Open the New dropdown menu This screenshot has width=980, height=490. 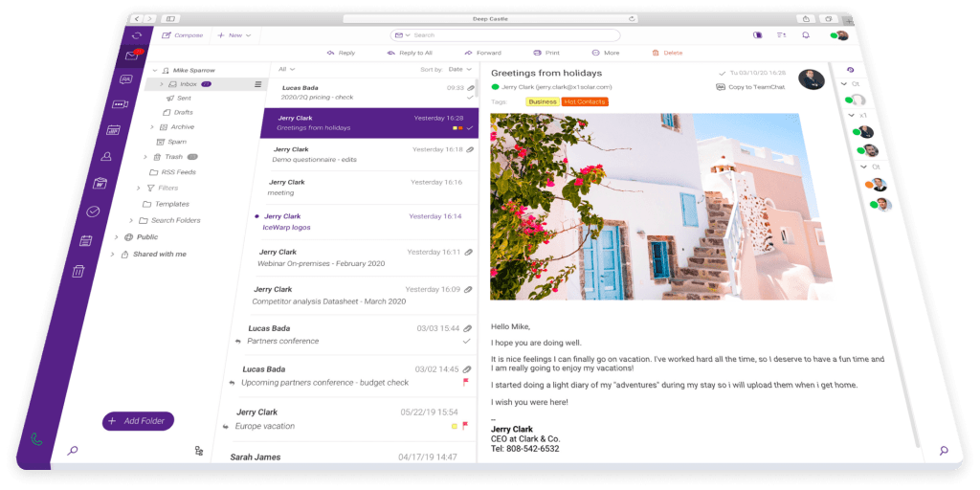coord(234,35)
